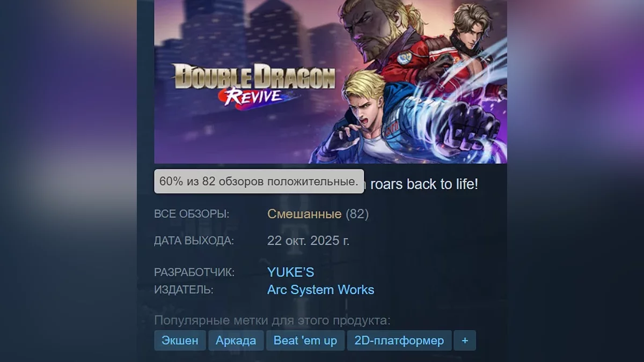Click the release date 22 окт. 2025 г.
Viewport: 644px width, 362px height.
pos(308,241)
